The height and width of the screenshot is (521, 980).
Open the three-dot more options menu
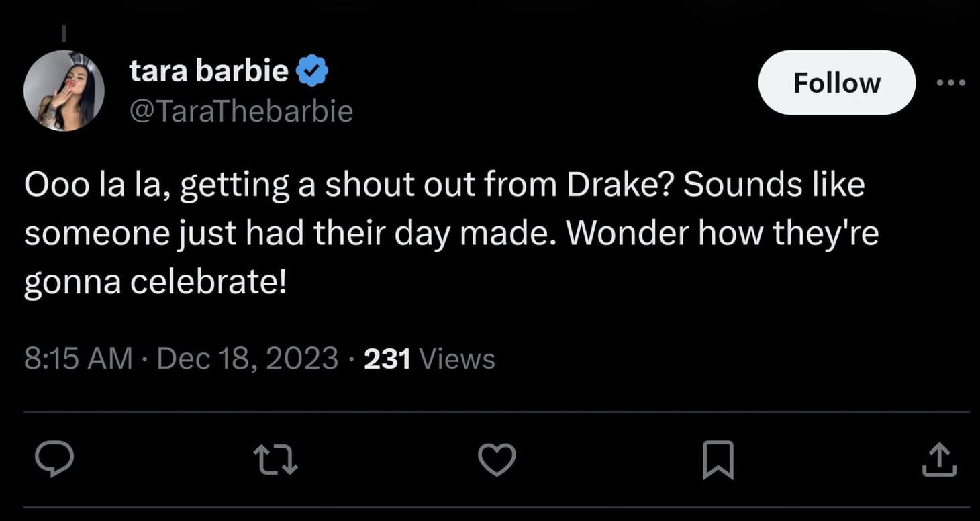coord(950,82)
